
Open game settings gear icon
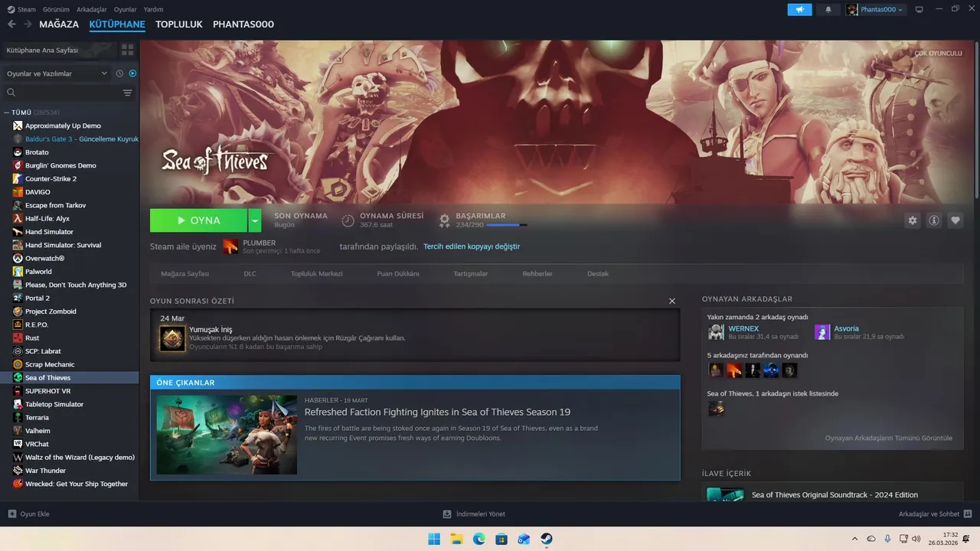(912, 220)
